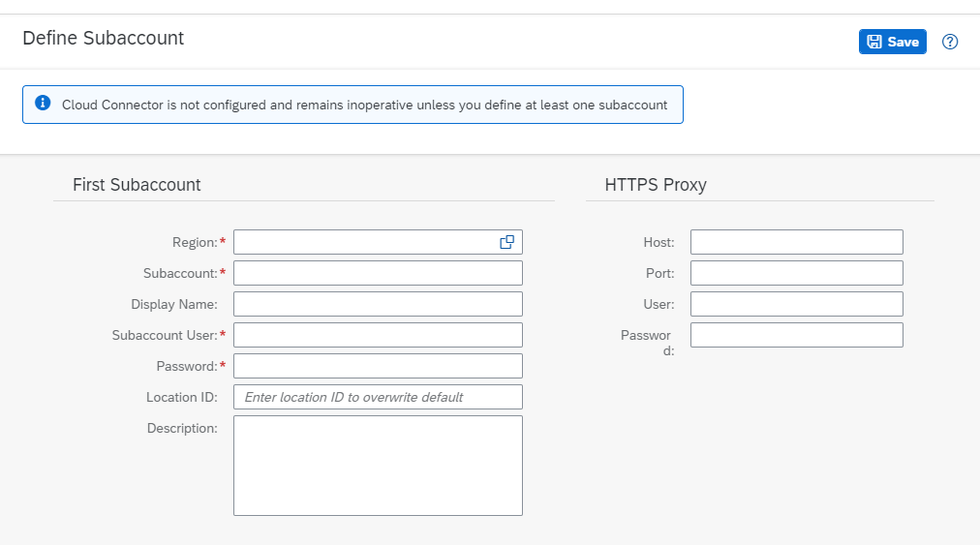Select the HTTPS Proxy Port field

(796, 273)
